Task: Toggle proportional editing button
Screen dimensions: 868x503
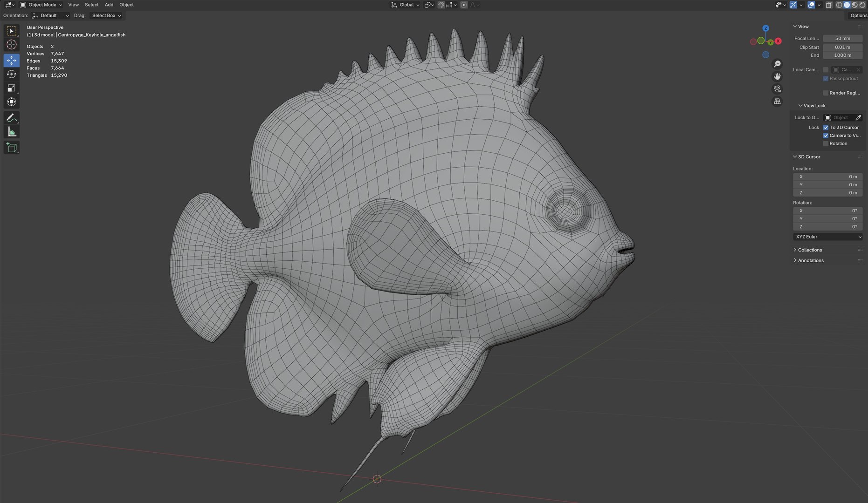Action: 464,5
